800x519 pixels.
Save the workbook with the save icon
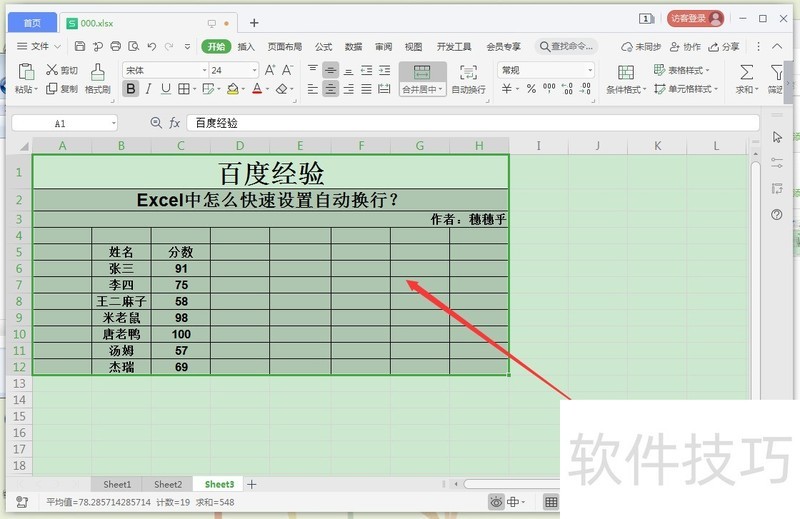point(80,46)
